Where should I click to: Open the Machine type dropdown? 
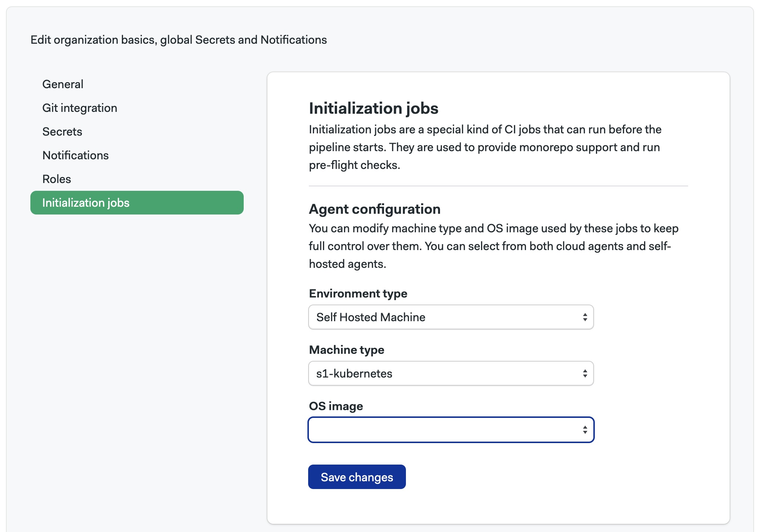point(450,373)
